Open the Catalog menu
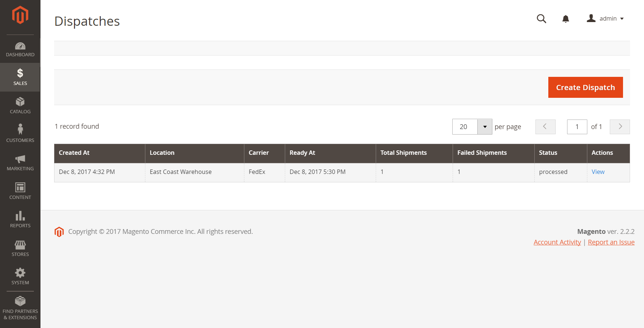Viewport: 644px width, 328px height. coord(20,106)
